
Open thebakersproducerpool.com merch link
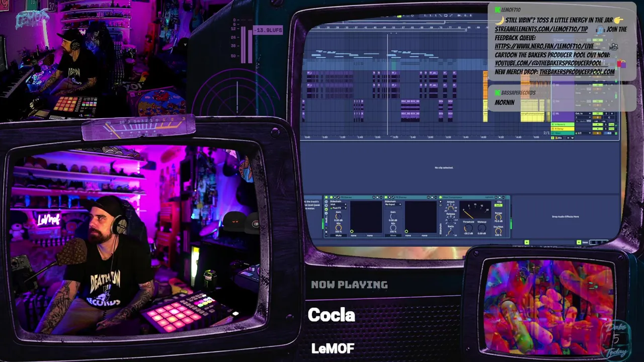click(577, 72)
